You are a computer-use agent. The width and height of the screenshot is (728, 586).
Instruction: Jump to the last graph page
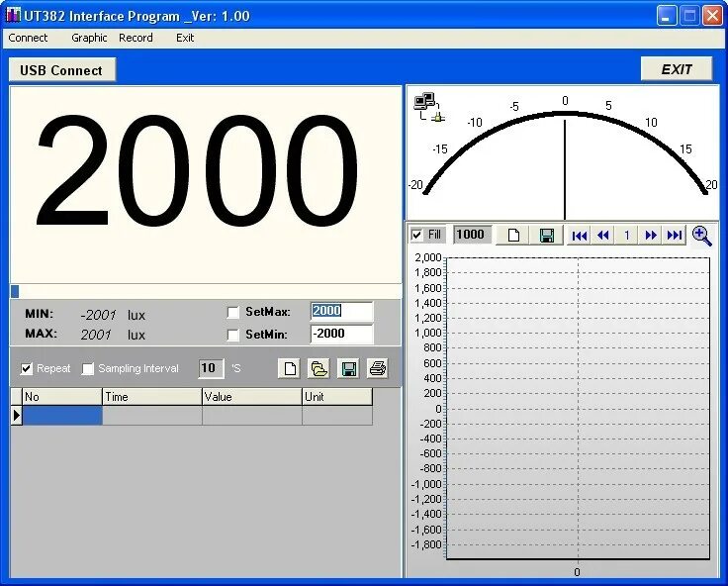[x=675, y=236]
